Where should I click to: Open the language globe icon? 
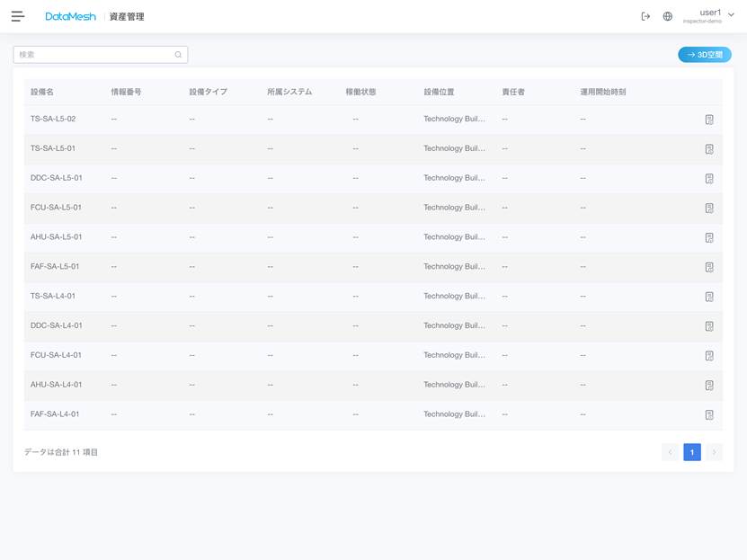[x=667, y=16]
